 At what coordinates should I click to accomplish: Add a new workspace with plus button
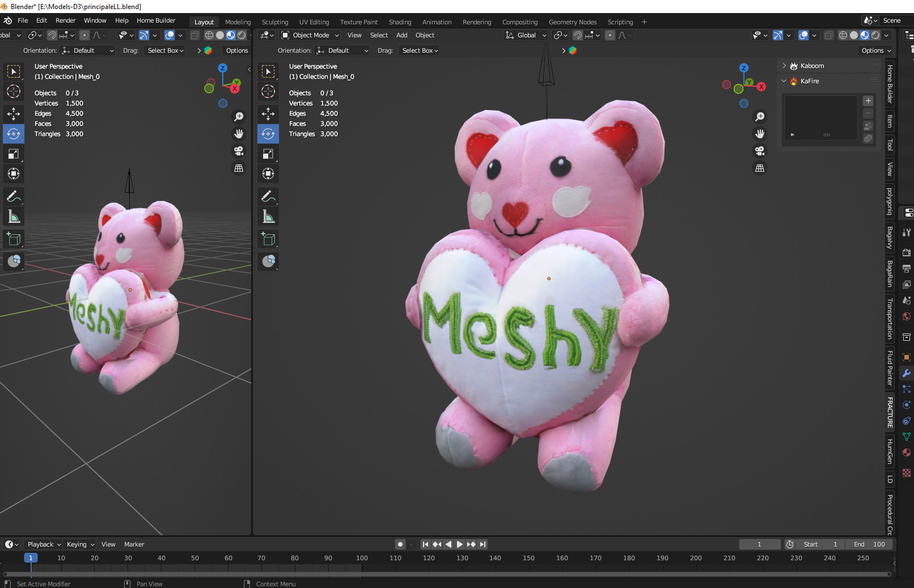point(644,22)
